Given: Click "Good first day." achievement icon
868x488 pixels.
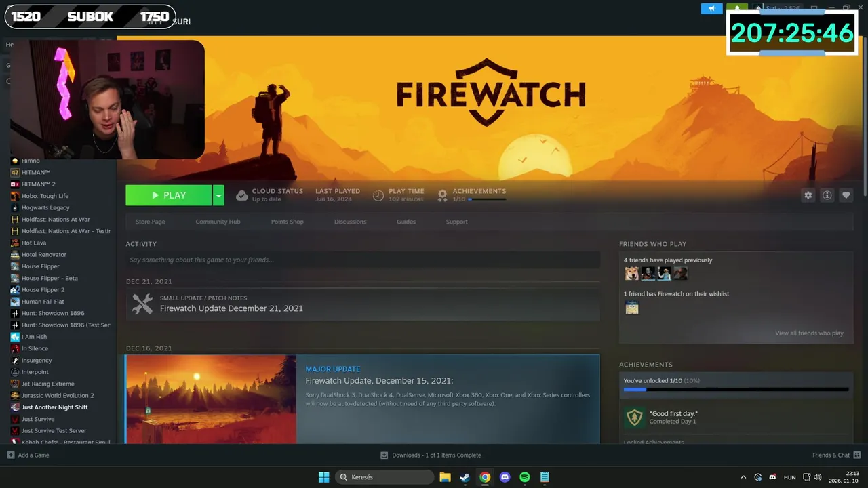Looking at the screenshot, I should tap(635, 418).
